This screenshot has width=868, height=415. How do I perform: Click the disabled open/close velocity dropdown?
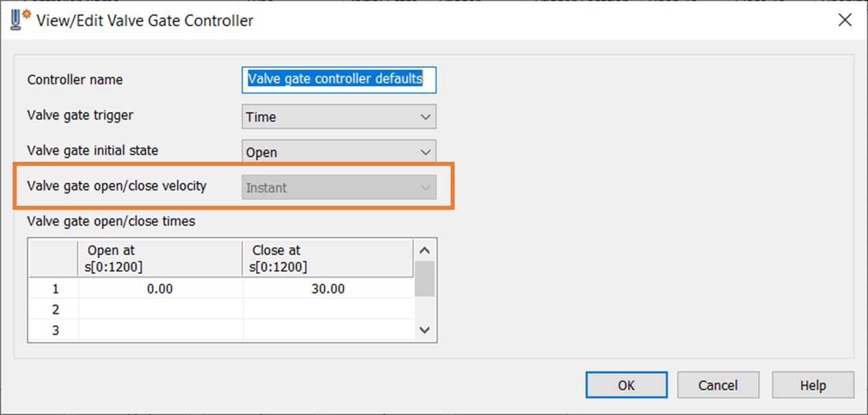tap(339, 188)
